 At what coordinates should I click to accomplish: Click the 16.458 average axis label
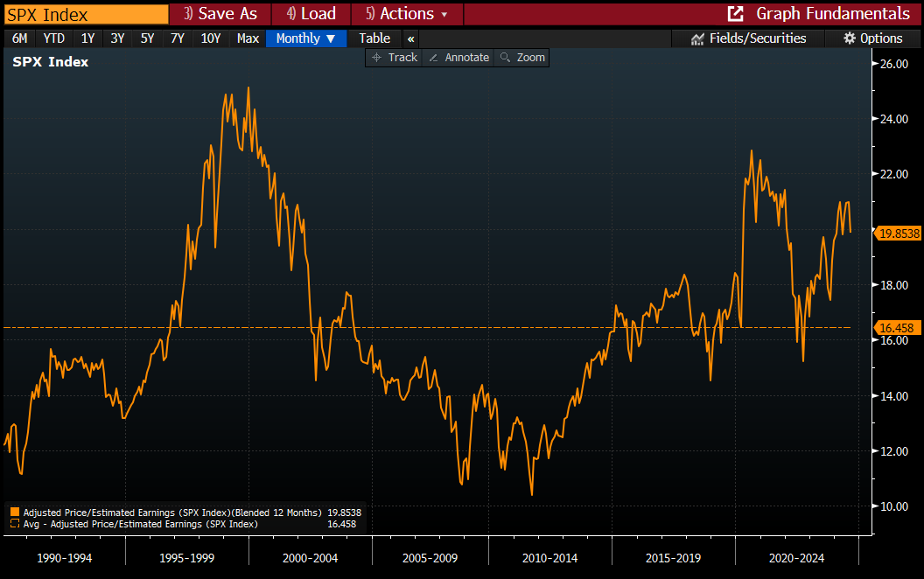coord(896,328)
